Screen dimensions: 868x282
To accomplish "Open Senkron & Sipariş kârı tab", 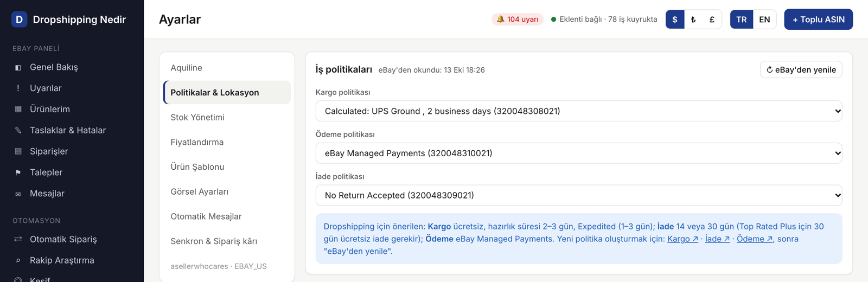I will 227,241.
